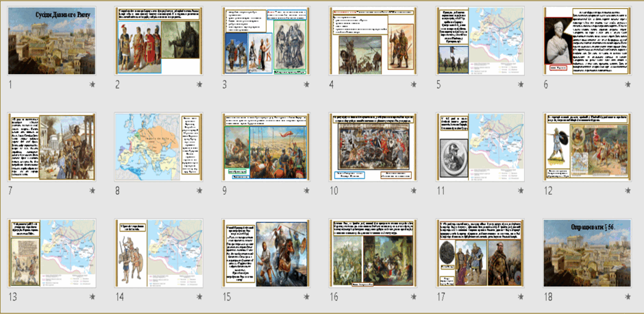The height and width of the screenshot is (314, 644).
Task: Select slide 3 thumbnail
Action: pos(266,40)
